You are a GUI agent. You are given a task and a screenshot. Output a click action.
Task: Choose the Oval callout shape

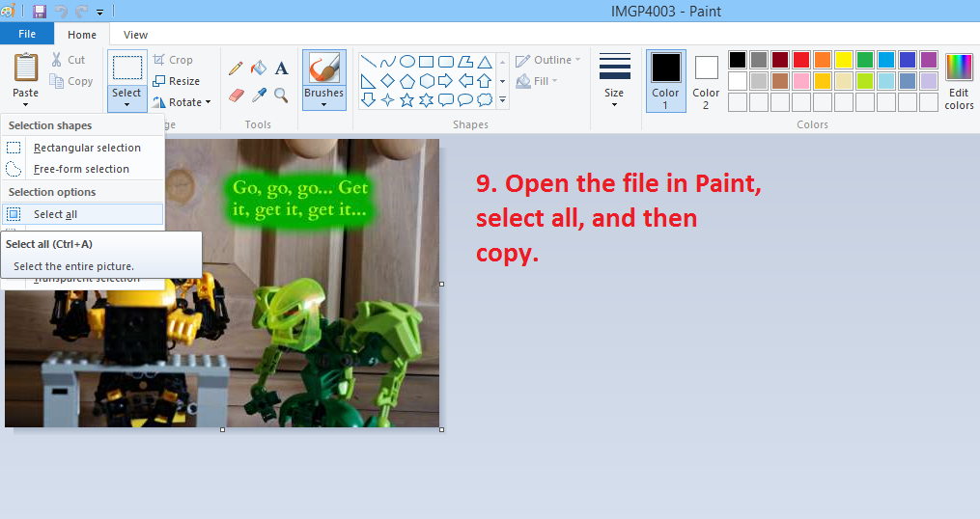point(465,99)
